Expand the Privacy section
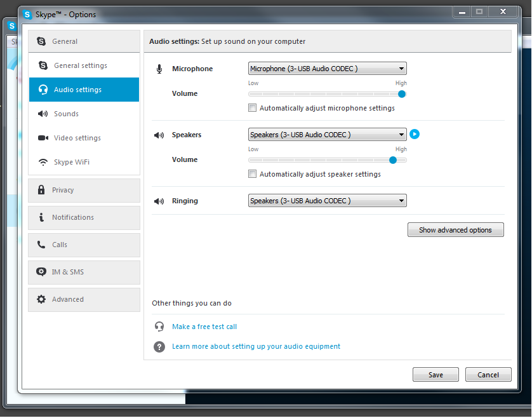Image resolution: width=532 pixels, height=418 pixels. pos(84,190)
